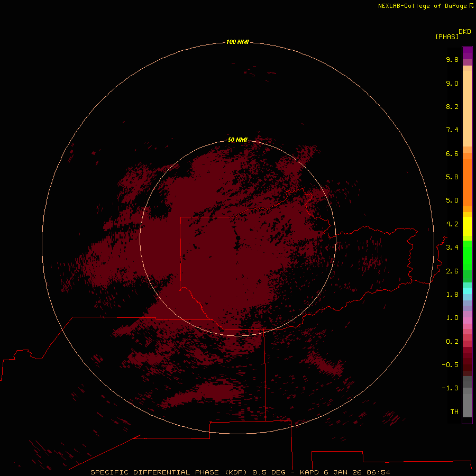Viewport: 476px width, 476px height.
Task: Click the 1.8 value on color scale
Action: [452, 295]
